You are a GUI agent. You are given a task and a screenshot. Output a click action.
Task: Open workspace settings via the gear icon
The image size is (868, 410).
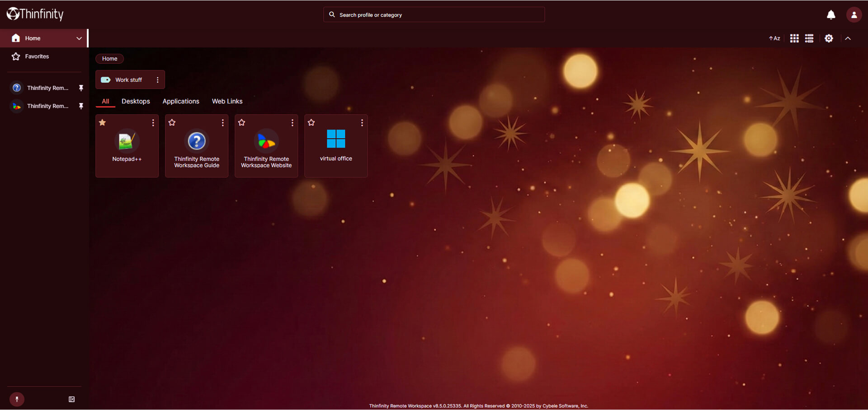tap(829, 38)
